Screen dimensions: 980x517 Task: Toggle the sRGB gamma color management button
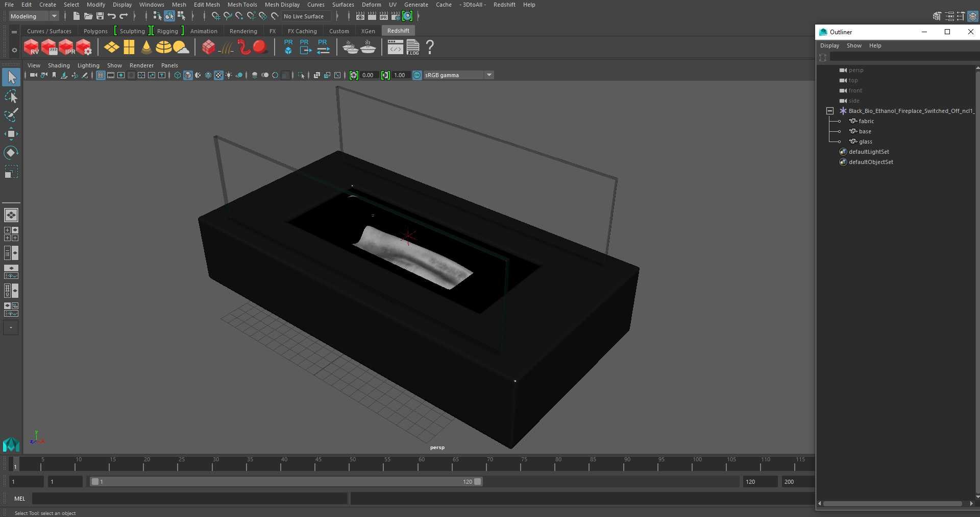[417, 75]
